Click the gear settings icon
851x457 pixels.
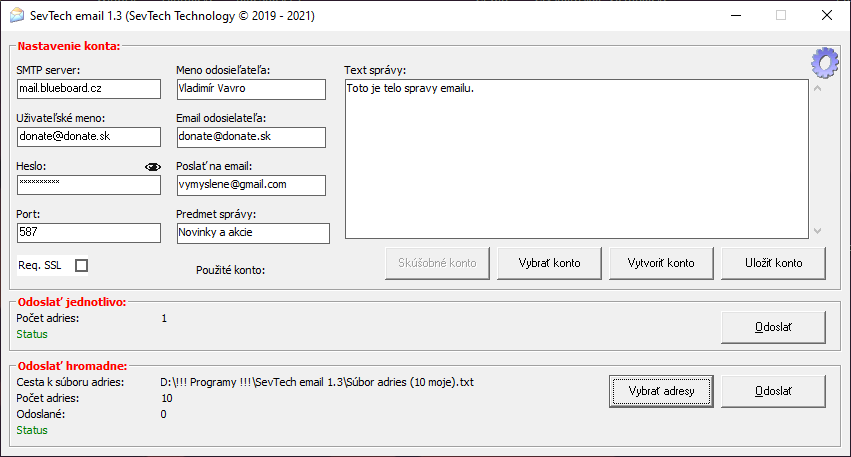[x=823, y=63]
